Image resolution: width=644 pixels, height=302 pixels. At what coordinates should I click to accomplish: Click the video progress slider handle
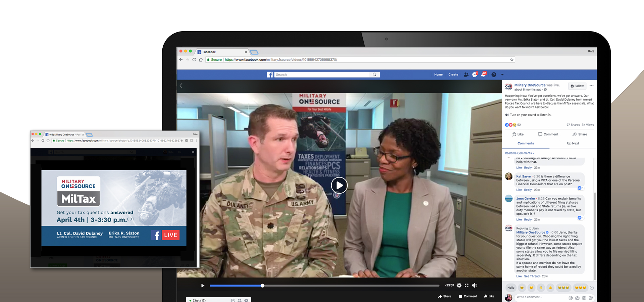263,286
